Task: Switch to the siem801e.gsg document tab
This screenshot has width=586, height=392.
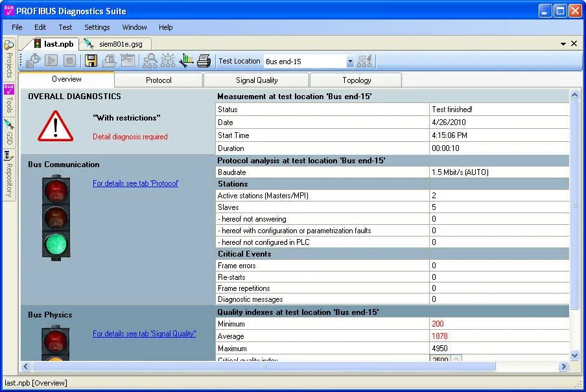Action: tap(116, 44)
